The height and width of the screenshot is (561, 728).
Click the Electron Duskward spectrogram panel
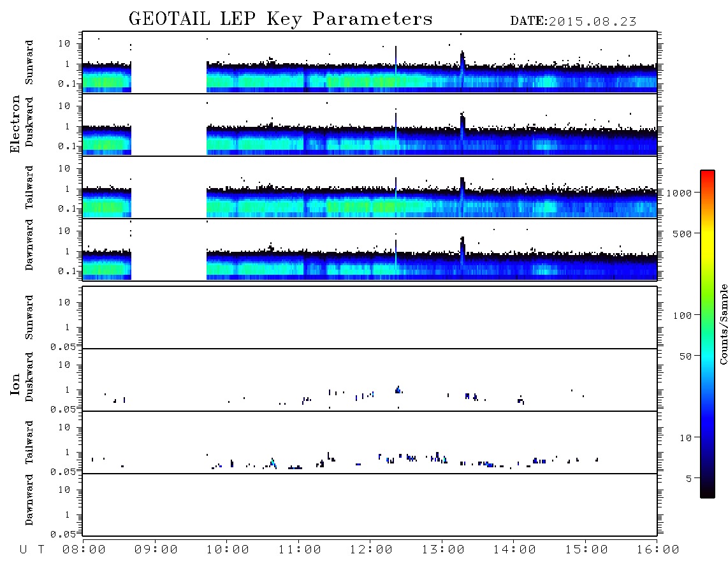click(370, 124)
